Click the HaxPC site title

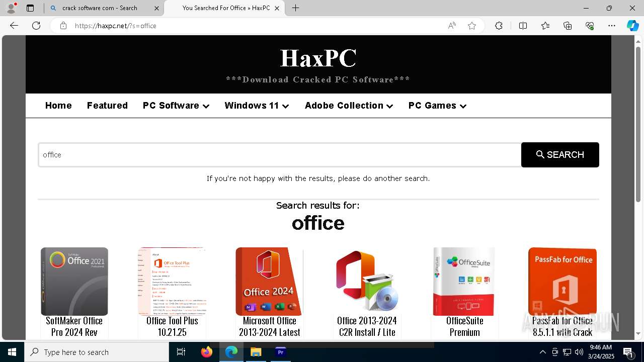coord(318,58)
